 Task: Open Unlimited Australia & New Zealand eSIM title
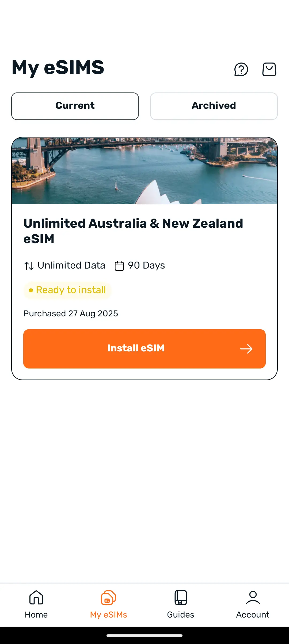pyautogui.click(x=133, y=231)
